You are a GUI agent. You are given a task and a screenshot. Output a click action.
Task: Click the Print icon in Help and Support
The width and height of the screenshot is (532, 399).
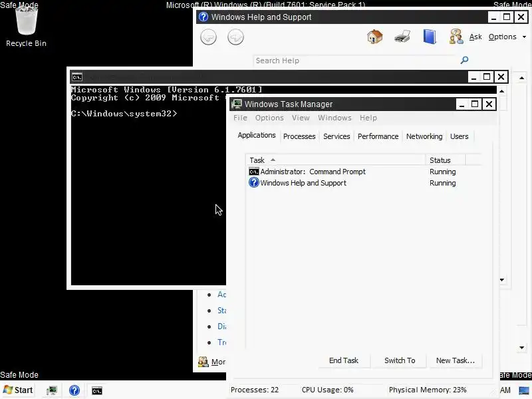click(402, 37)
